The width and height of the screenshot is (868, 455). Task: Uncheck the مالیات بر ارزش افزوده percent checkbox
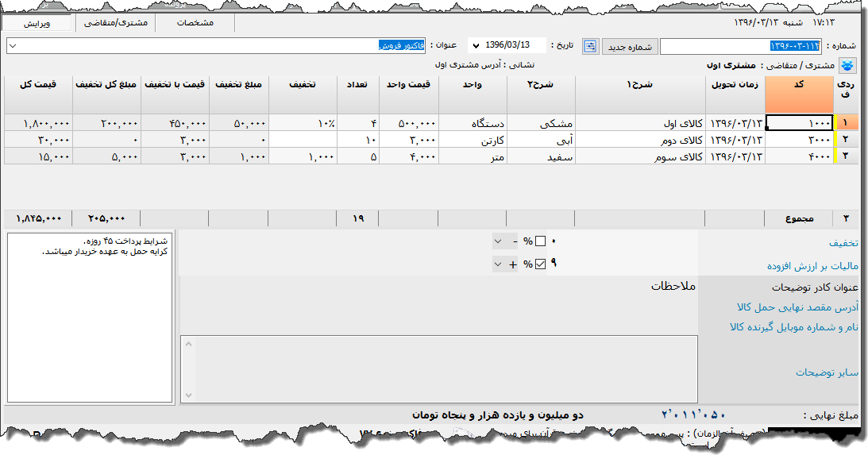(540, 264)
